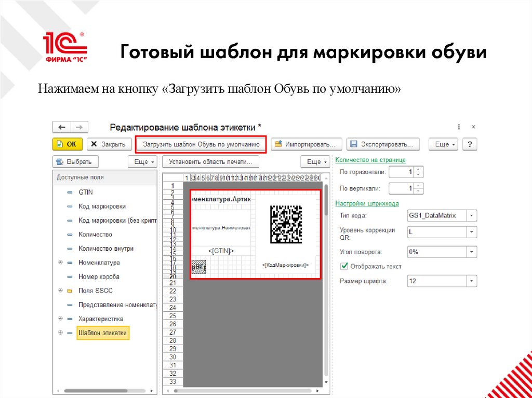Click the Доступные поля column header
Screen dimensions: 532x398
(x=105, y=177)
